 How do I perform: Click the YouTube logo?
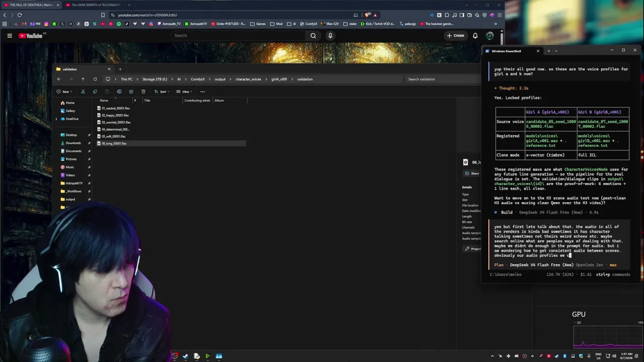point(31,36)
